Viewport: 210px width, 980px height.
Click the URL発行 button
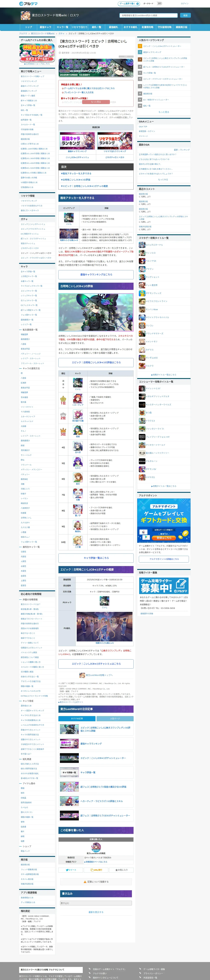point(96,870)
